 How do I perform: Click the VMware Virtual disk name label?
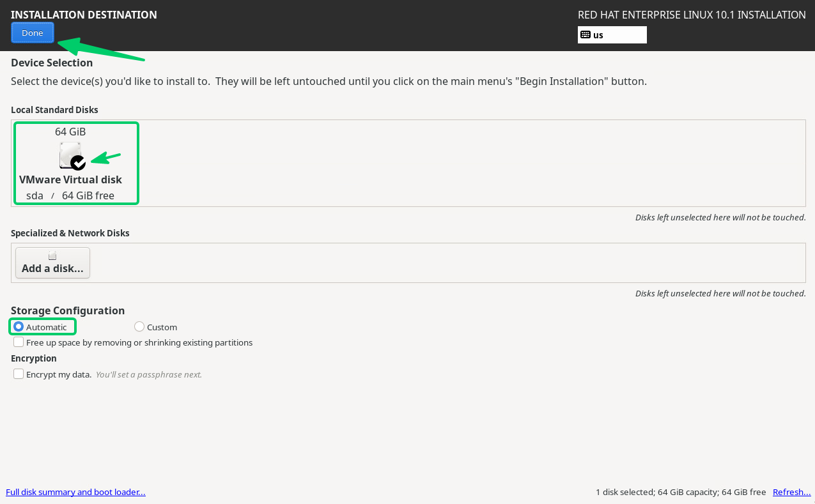tap(70, 179)
